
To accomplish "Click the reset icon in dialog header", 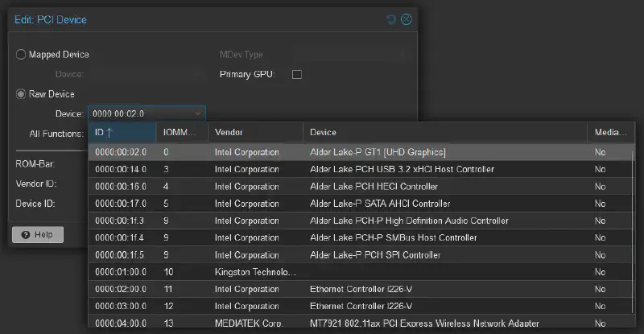I will [391, 19].
